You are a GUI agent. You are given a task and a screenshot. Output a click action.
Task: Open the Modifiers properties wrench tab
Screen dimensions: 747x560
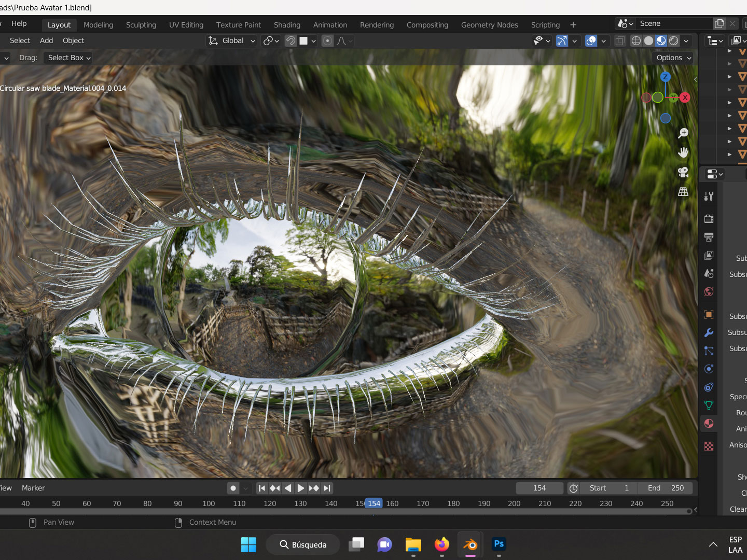tap(709, 333)
